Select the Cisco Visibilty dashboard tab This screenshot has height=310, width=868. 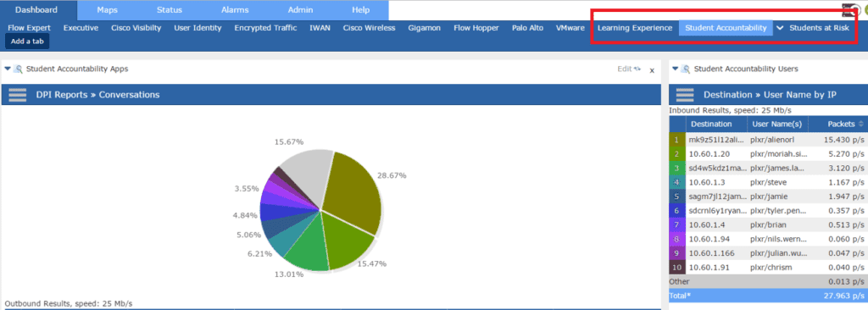136,28
